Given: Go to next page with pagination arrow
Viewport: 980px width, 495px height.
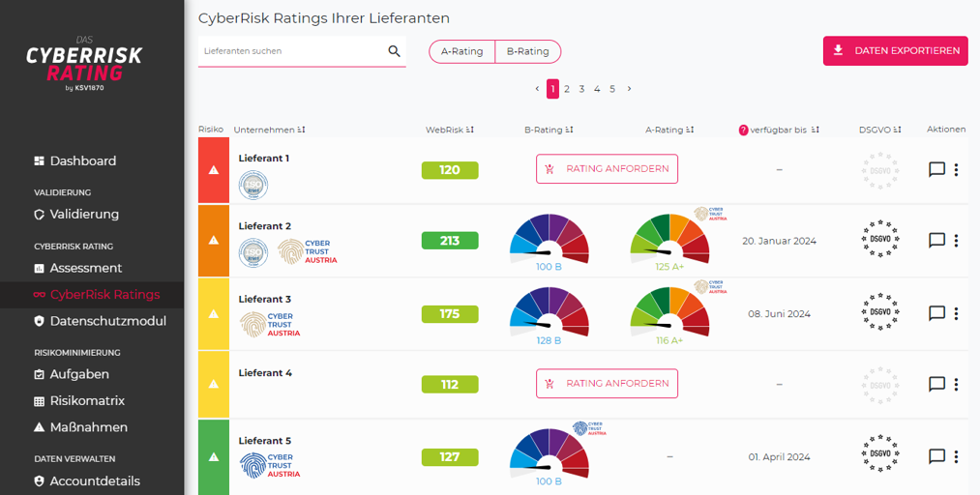Looking at the screenshot, I should coord(629,89).
